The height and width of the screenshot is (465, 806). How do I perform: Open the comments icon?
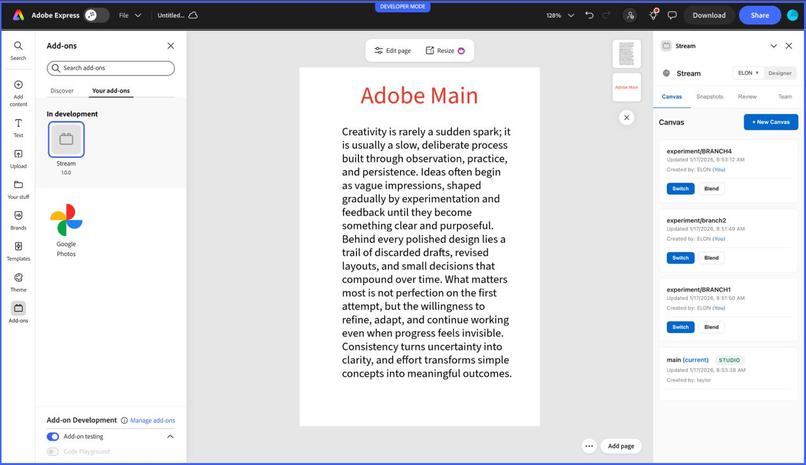[672, 15]
